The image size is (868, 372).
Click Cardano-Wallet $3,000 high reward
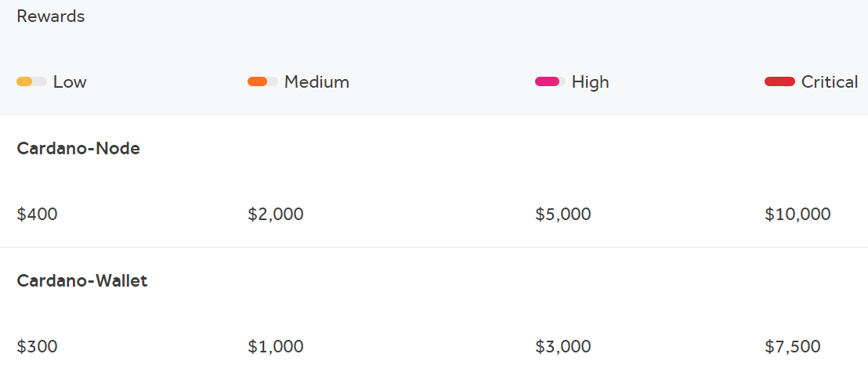[563, 347]
